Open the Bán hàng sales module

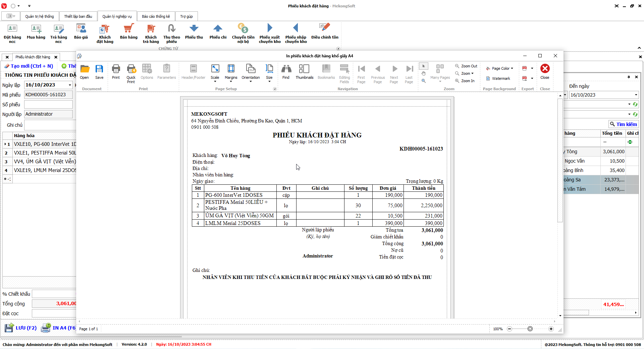pos(129,32)
